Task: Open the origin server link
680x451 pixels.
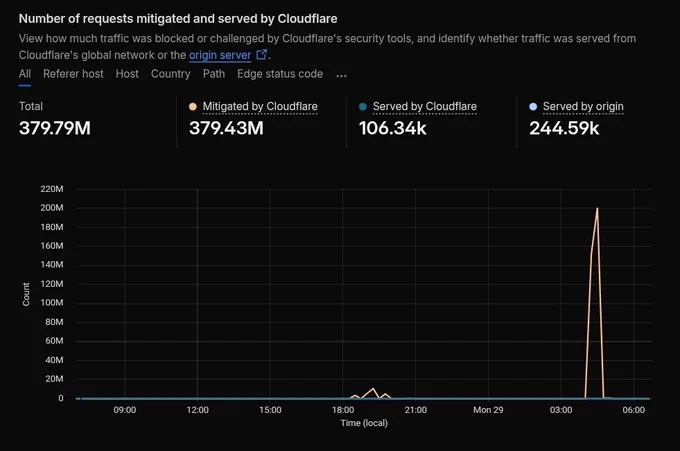Action: pyautogui.click(x=220, y=55)
